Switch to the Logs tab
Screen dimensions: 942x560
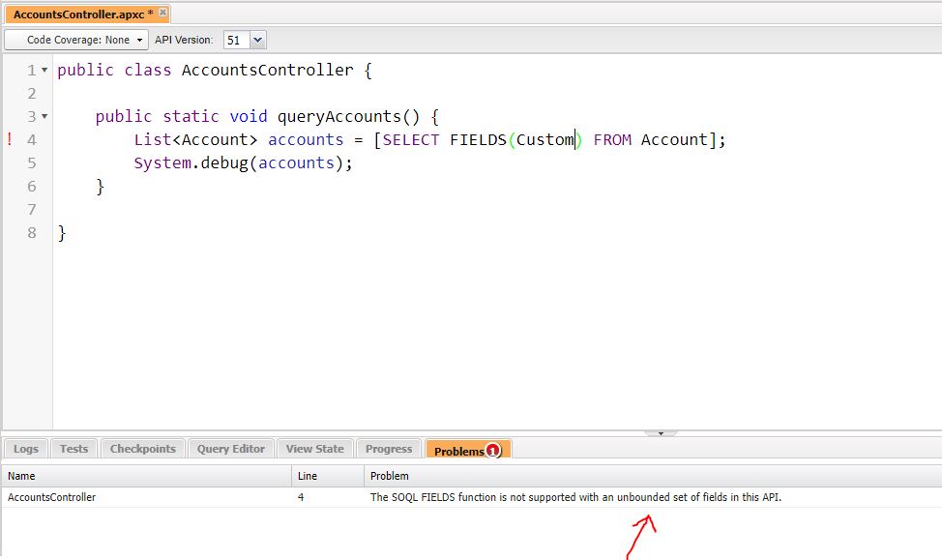[25, 448]
